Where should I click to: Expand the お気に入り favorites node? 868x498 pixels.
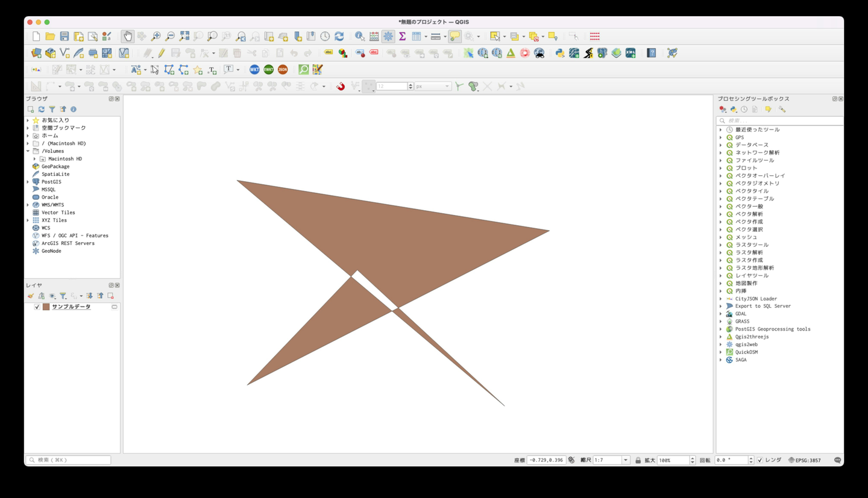28,120
